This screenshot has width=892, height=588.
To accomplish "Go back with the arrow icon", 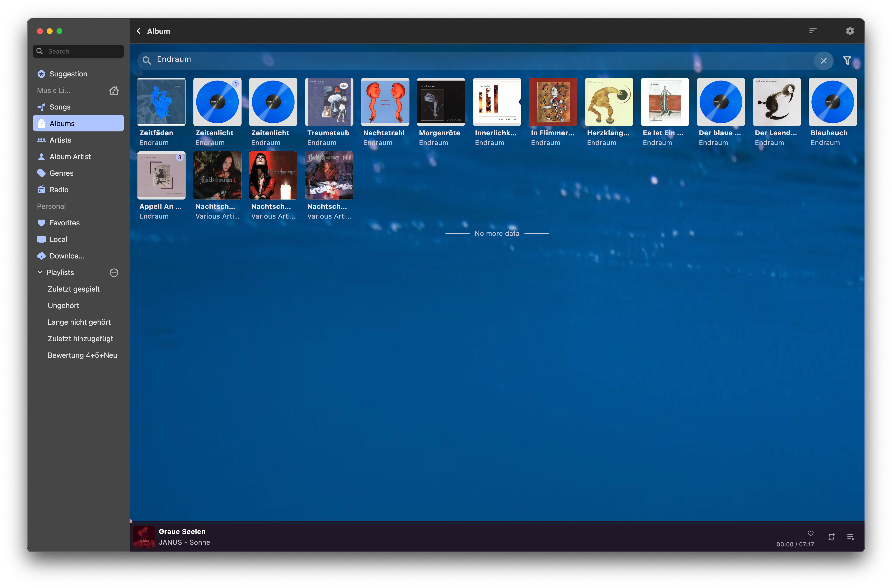I will coord(139,31).
